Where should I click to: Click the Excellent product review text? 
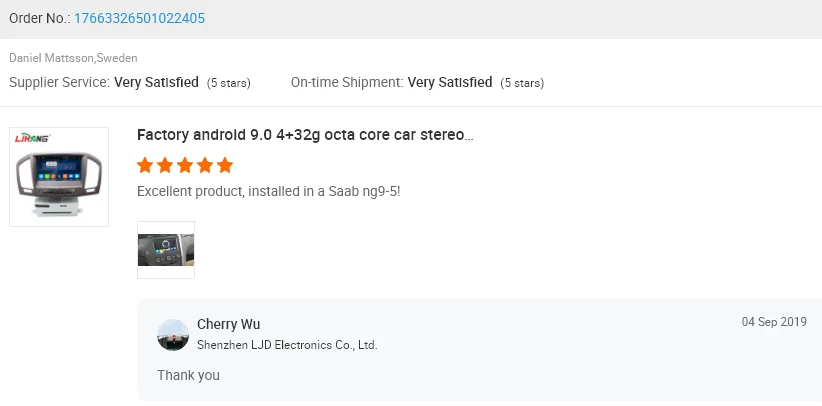(x=268, y=190)
